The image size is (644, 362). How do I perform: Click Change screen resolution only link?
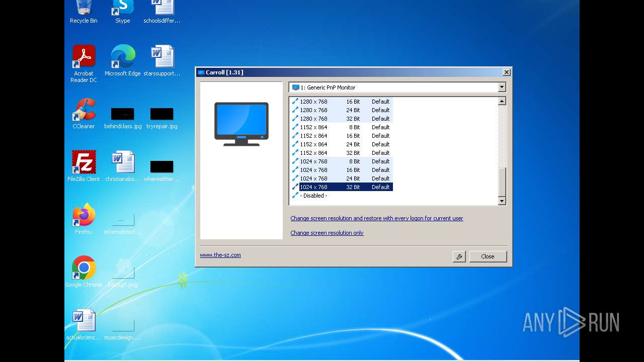(x=327, y=233)
